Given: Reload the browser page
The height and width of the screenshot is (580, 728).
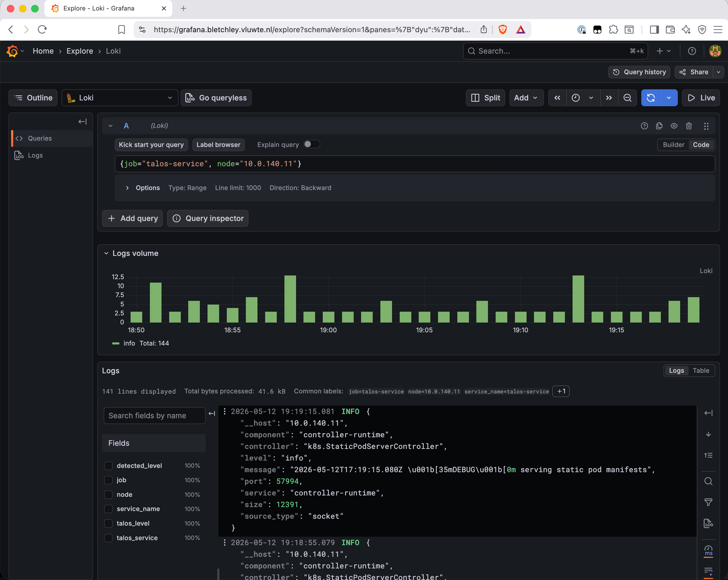Looking at the screenshot, I should 42,29.
